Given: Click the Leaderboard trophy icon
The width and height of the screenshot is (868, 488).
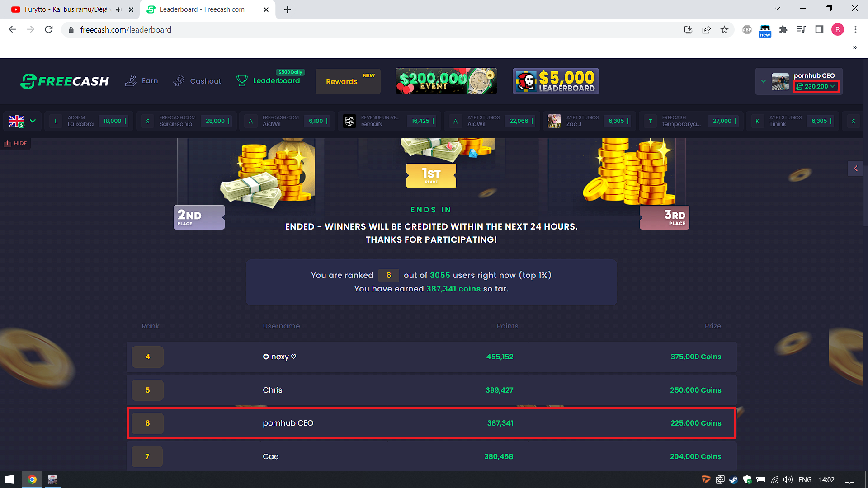Looking at the screenshot, I should pos(242,81).
